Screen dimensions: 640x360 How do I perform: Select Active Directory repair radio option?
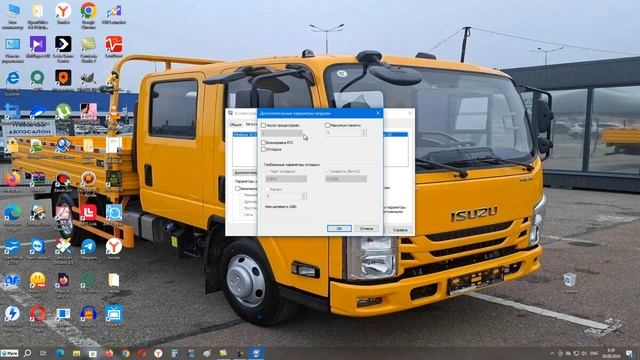click(x=241, y=208)
